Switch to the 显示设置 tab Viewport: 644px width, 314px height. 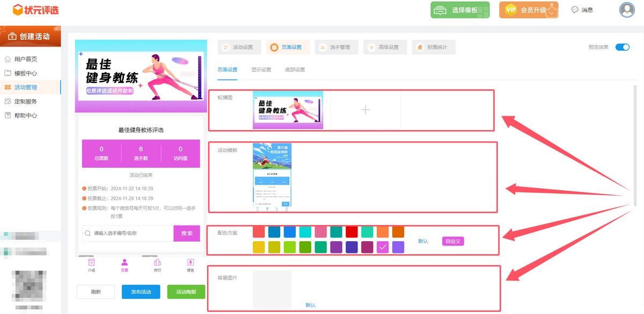point(261,70)
